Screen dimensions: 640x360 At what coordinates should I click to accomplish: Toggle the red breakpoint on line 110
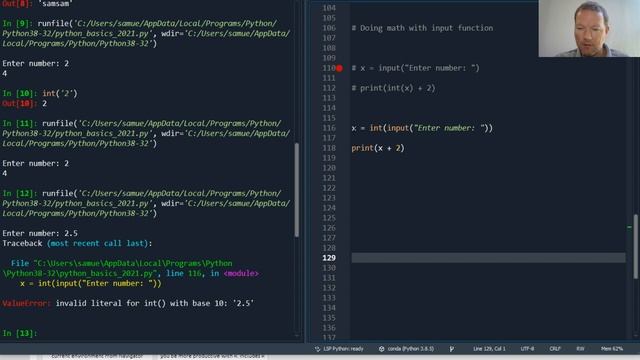point(339,68)
